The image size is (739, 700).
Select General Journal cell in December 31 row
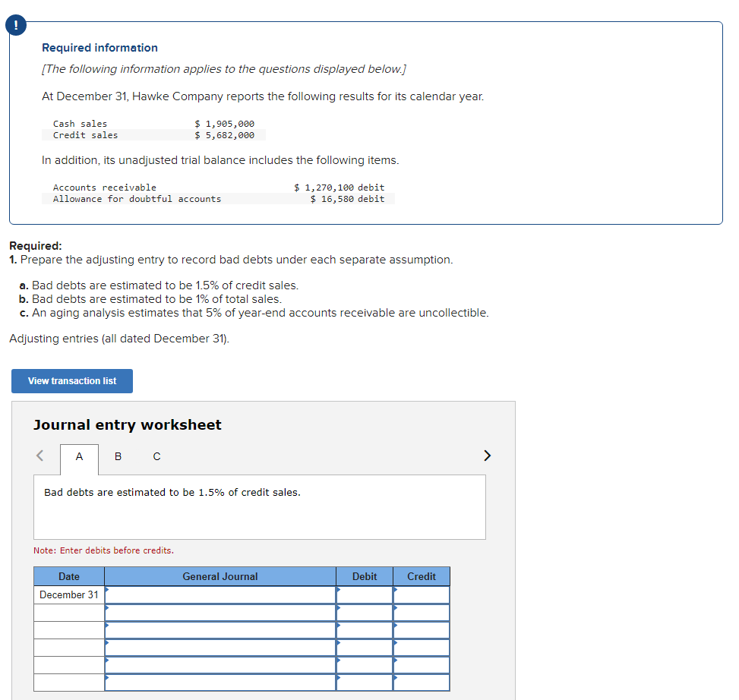tap(220, 595)
